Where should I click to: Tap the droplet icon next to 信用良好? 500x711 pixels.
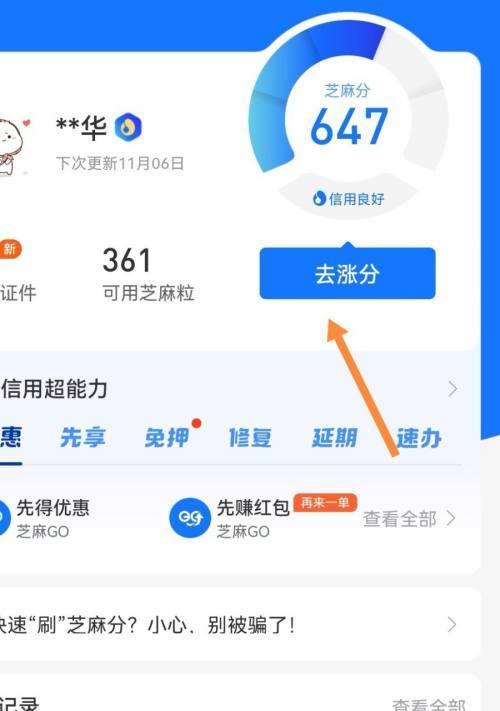click(319, 198)
